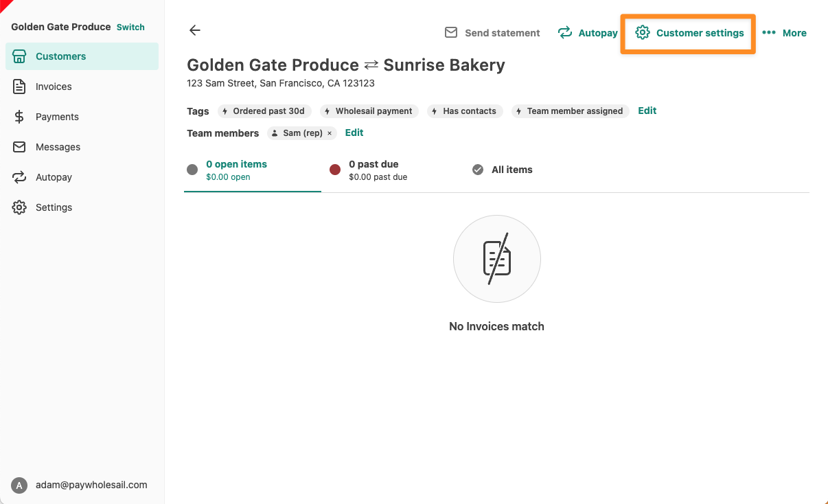Click the No Invoices match message

pyautogui.click(x=496, y=326)
